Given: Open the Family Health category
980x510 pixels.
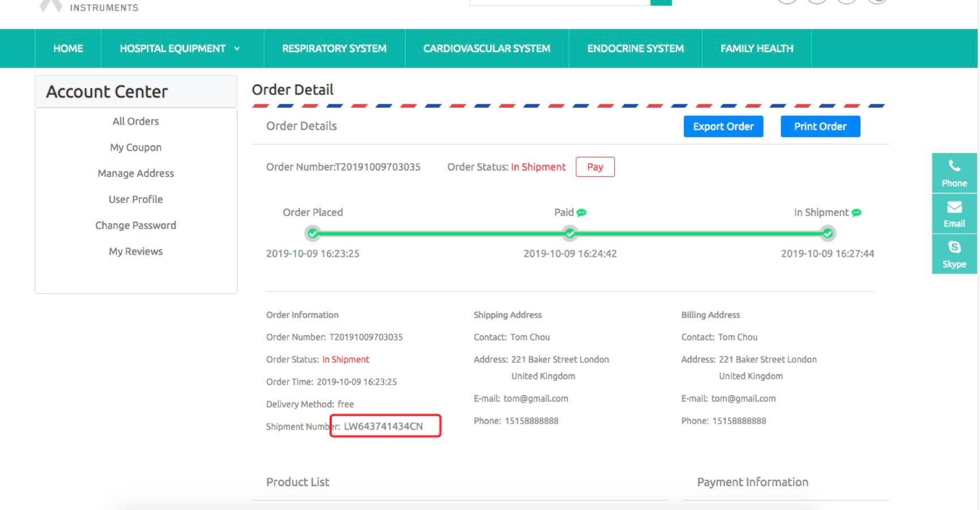Looking at the screenshot, I should 756,49.
